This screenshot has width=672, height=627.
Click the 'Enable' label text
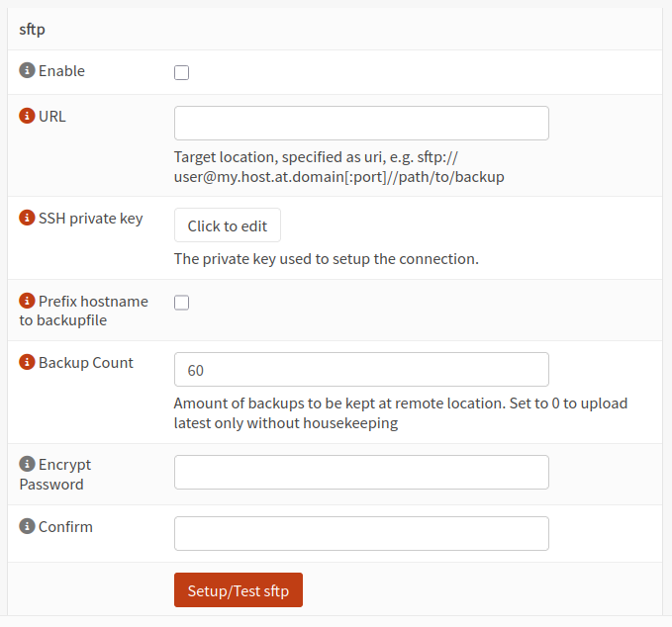tap(61, 71)
